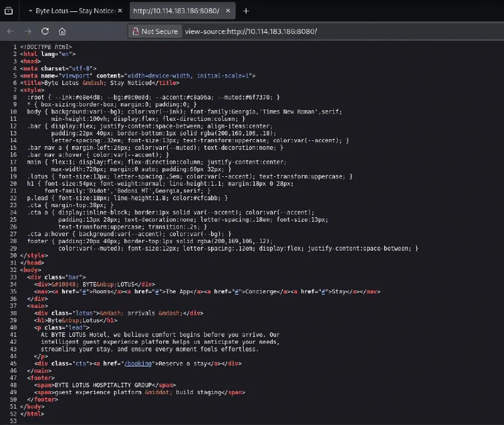Click the text "guest experience platform"
The width and height of the screenshot is (504, 425).
coord(98,392)
